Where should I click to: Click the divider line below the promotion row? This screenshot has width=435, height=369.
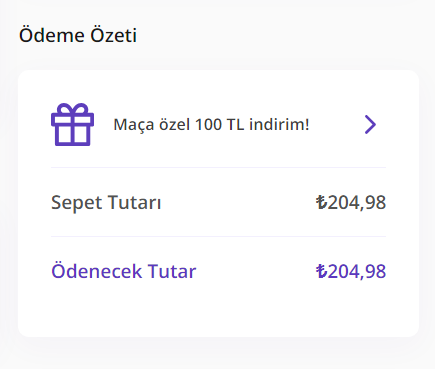click(218, 167)
